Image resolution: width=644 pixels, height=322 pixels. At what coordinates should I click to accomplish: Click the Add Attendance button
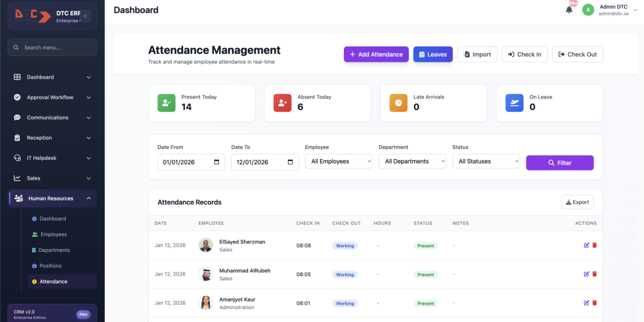click(x=376, y=55)
